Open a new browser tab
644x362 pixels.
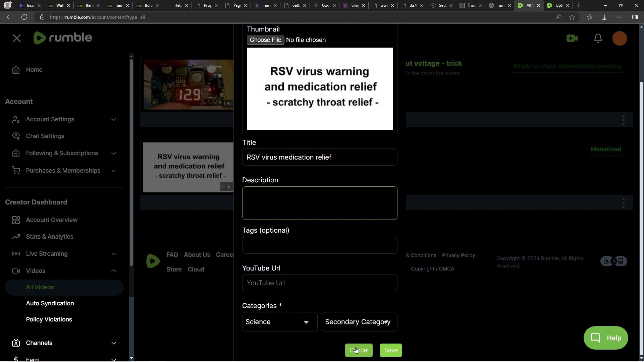(579, 5)
